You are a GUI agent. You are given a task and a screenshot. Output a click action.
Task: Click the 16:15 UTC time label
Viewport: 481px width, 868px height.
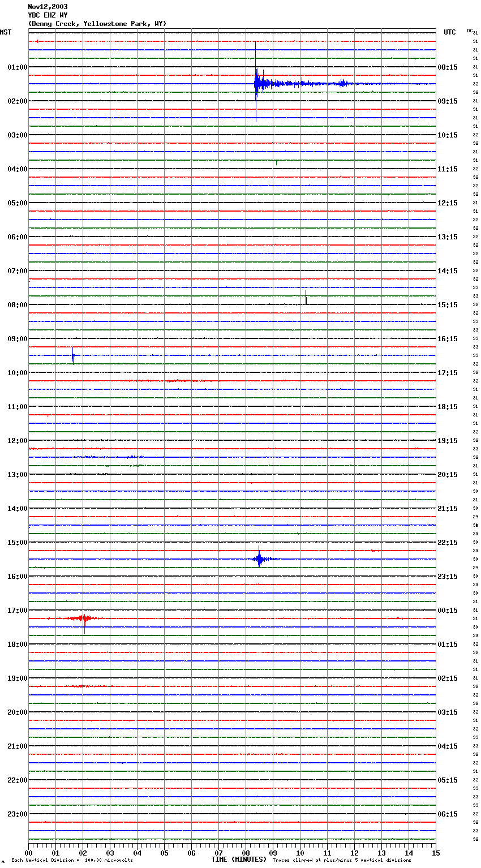click(448, 338)
